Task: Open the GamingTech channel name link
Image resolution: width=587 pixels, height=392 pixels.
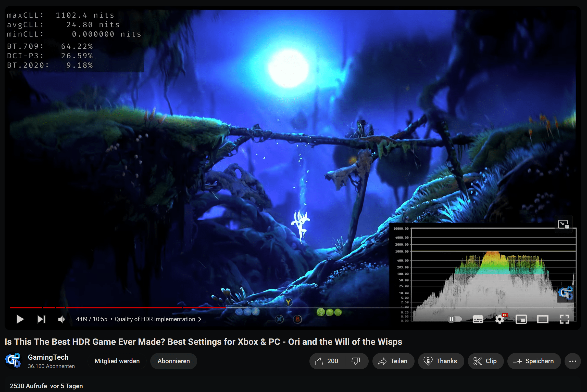Action: [x=48, y=357]
